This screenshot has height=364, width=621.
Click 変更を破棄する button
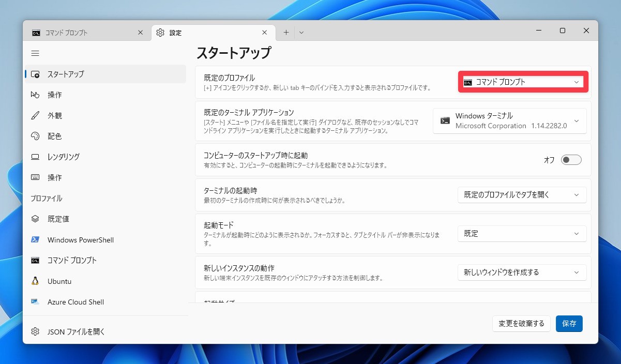pyautogui.click(x=521, y=324)
